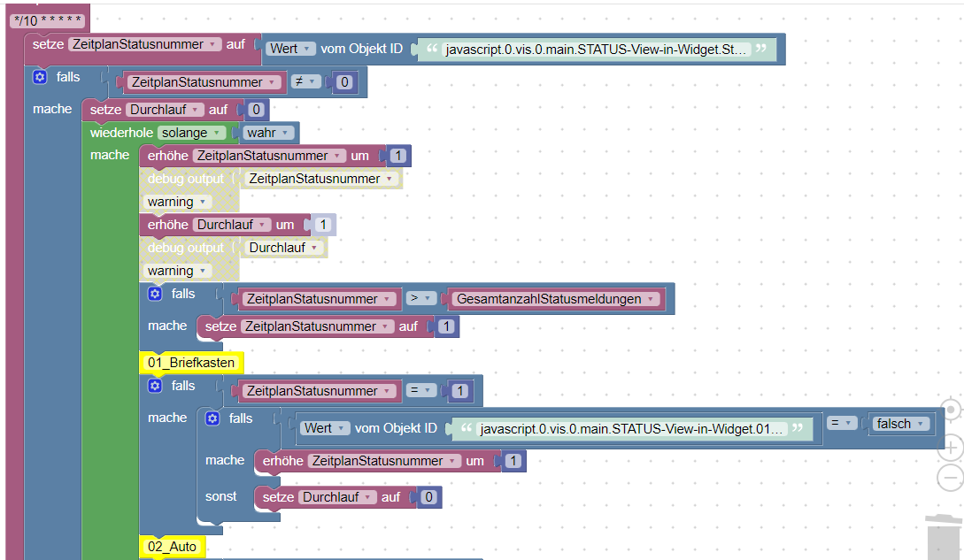Center the workspace with crosshair icon
Image resolution: width=964 pixels, height=560 pixels.
tap(951, 410)
